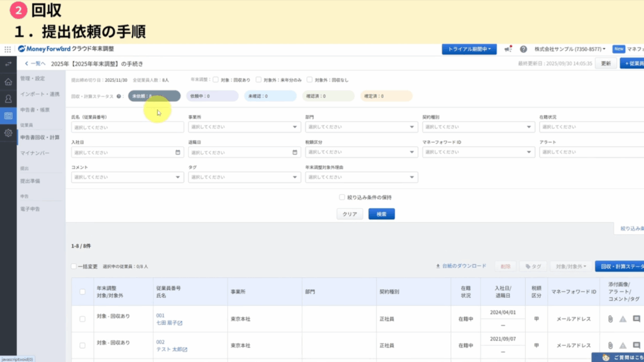Open the calendar icon in 入社日 field
The height and width of the screenshot is (362, 644).
178,152
